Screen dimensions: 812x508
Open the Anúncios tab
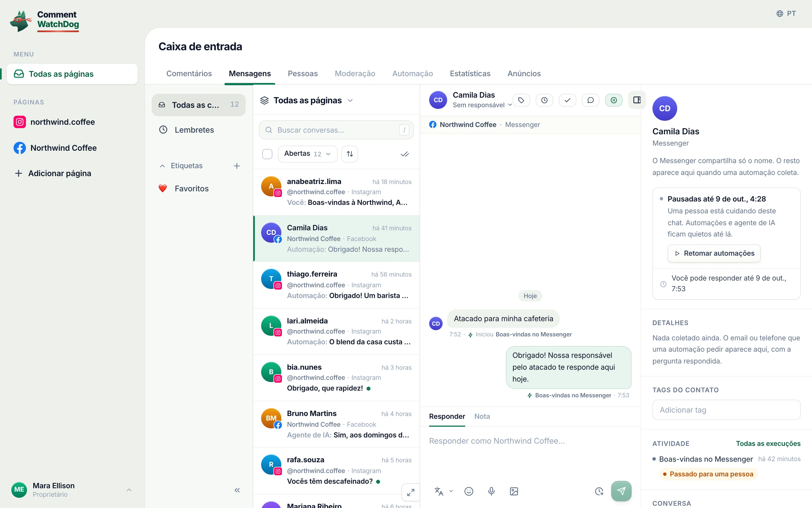pos(524,74)
